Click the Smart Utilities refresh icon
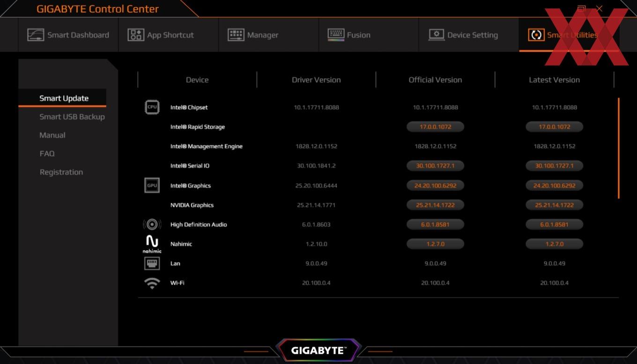This screenshot has height=364, width=637. [536, 35]
